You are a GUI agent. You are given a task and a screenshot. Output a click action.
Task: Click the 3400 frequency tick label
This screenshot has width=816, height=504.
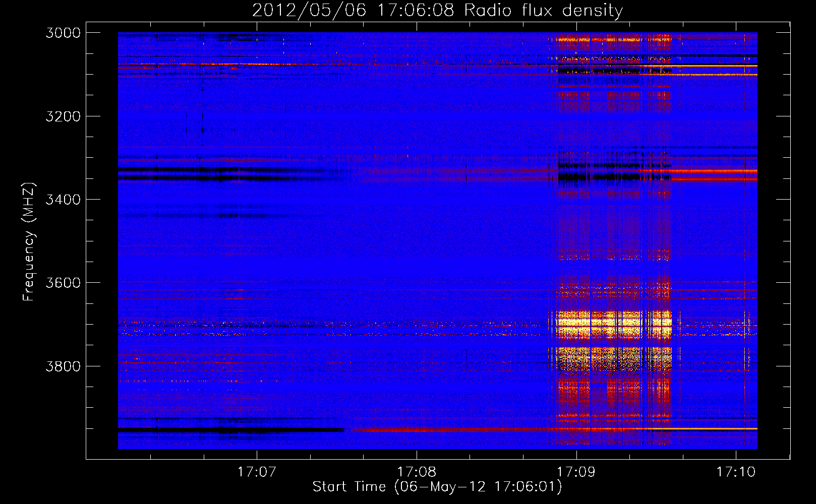click(63, 200)
